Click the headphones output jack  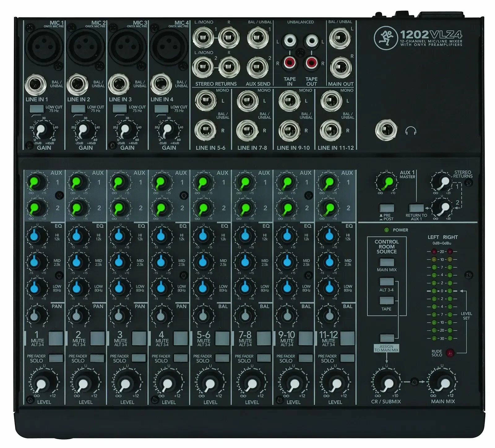[x=387, y=130]
